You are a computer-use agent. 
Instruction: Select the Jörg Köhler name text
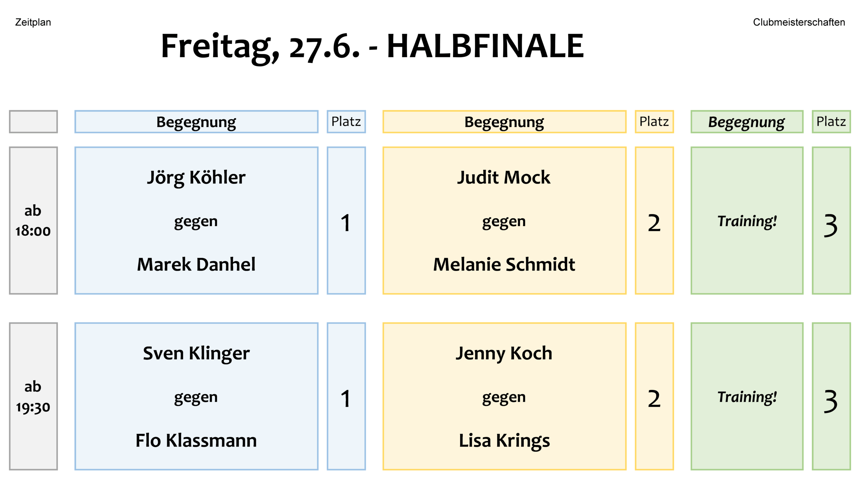(196, 177)
